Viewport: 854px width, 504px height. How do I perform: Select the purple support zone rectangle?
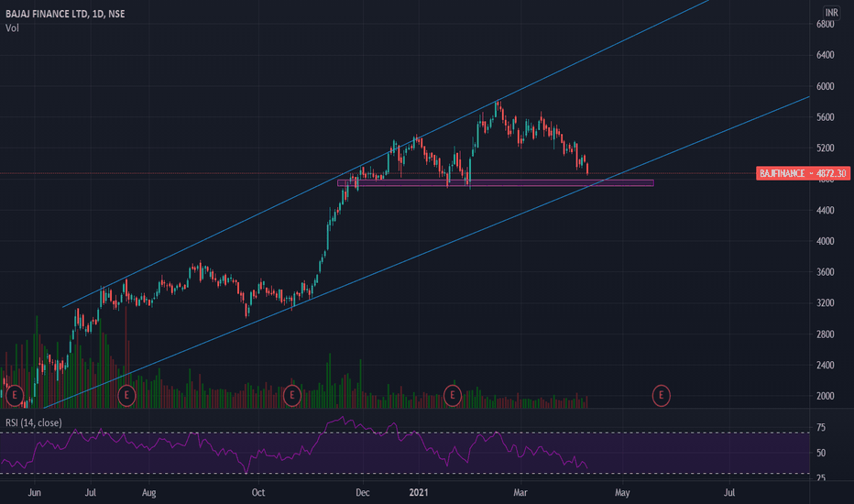point(496,183)
